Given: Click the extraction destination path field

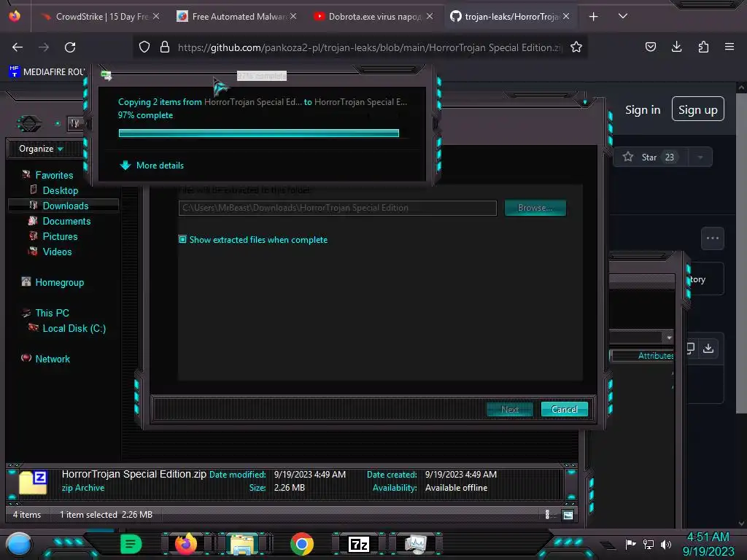Looking at the screenshot, I should click(x=337, y=208).
